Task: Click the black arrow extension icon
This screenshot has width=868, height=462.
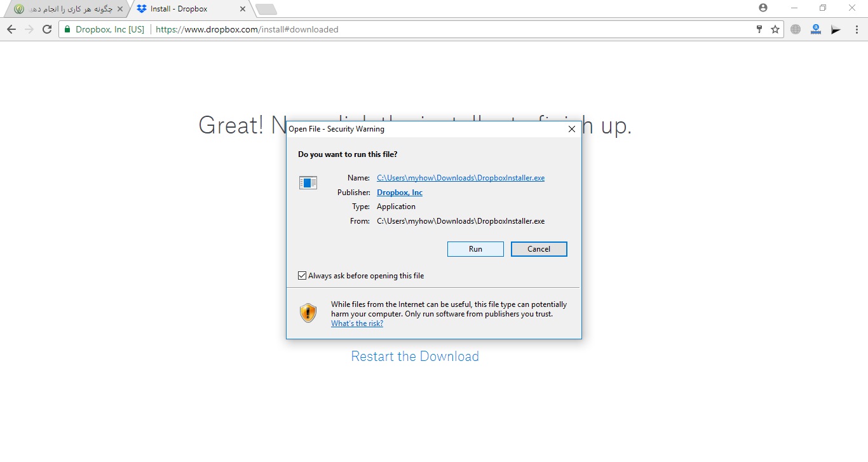Action: (836, 29)
